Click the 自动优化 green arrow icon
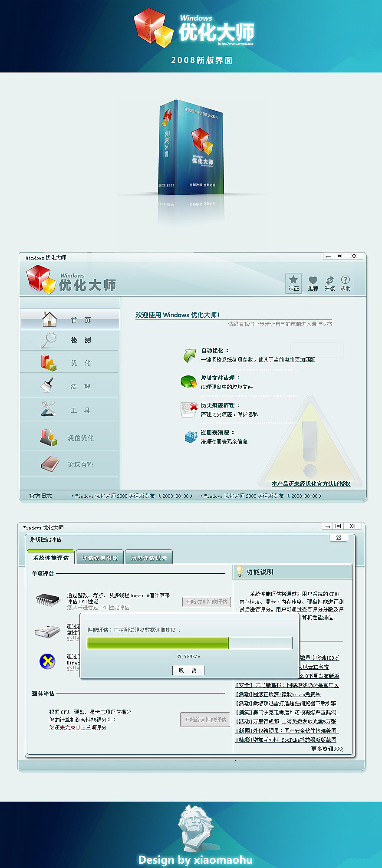The image size is (382, 868). pyautogui.click(x=189, y=355)
